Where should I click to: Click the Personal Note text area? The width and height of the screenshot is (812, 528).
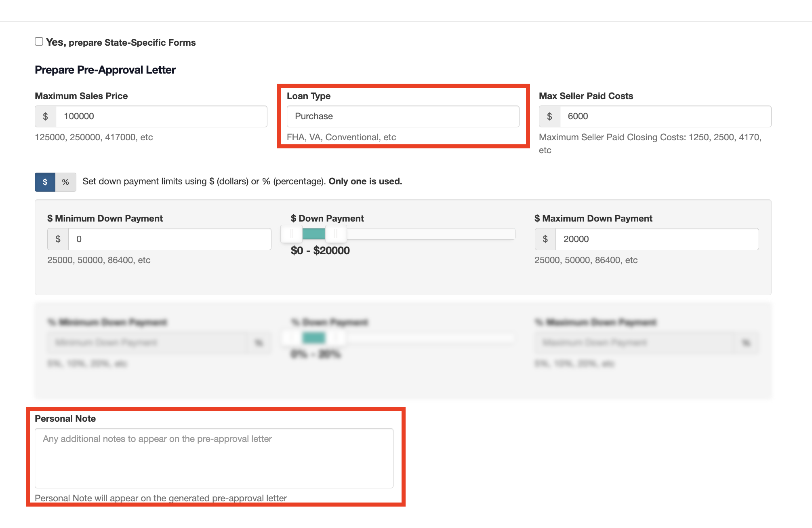coord(214,458)
